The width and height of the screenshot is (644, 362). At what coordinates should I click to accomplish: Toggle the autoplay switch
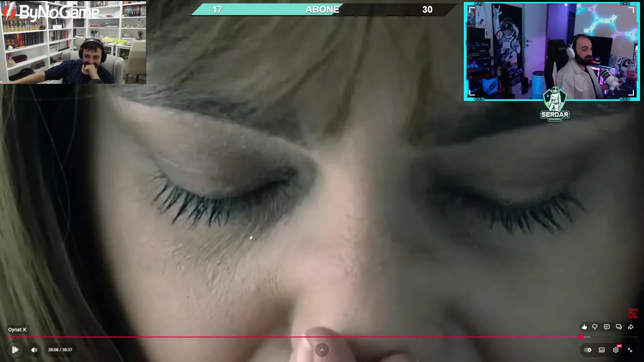pos(588,350)
